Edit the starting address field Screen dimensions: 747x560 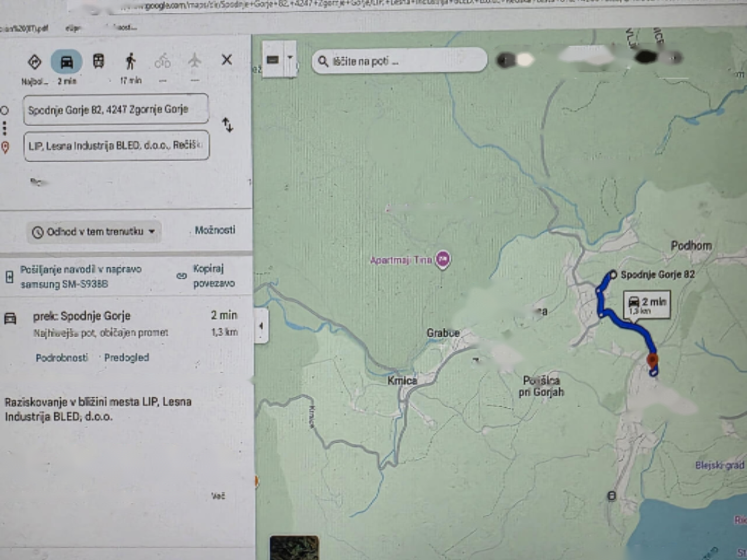tap(116, 110)
